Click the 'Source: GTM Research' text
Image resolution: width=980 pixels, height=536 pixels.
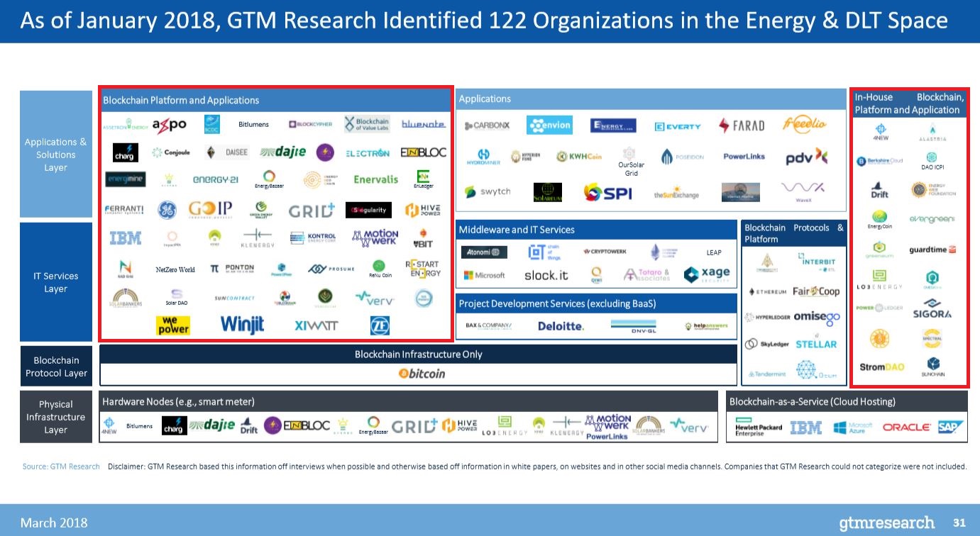click(x=60, y=467)
